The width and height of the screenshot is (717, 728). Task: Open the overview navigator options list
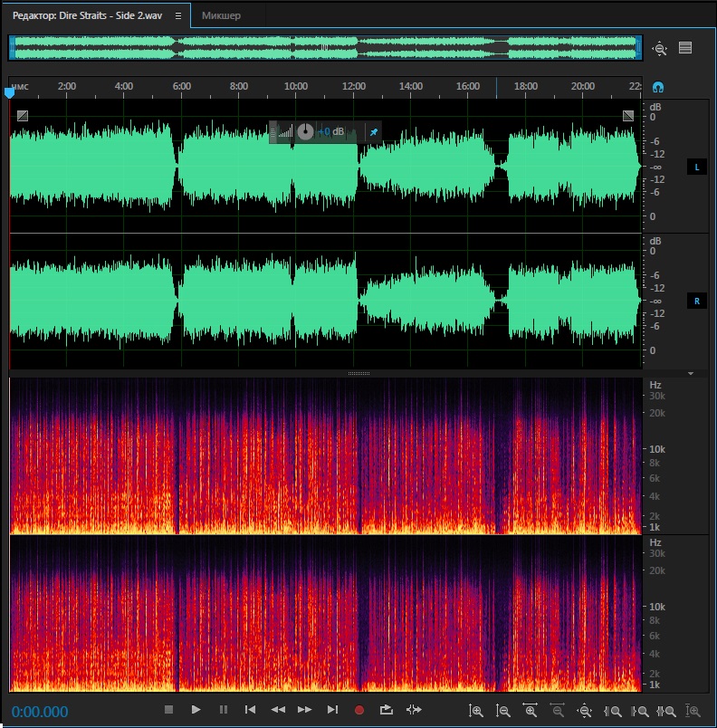(x=685, y=49)
